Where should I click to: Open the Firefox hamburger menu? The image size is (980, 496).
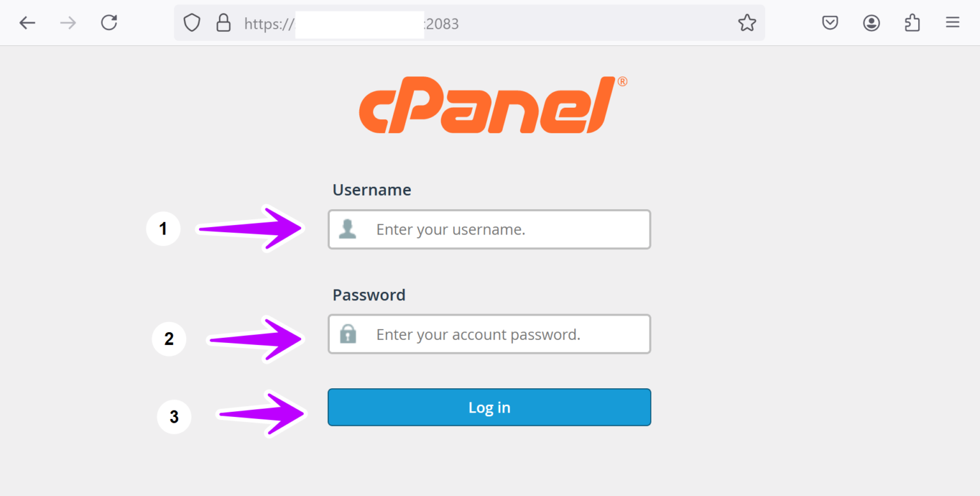952,22
